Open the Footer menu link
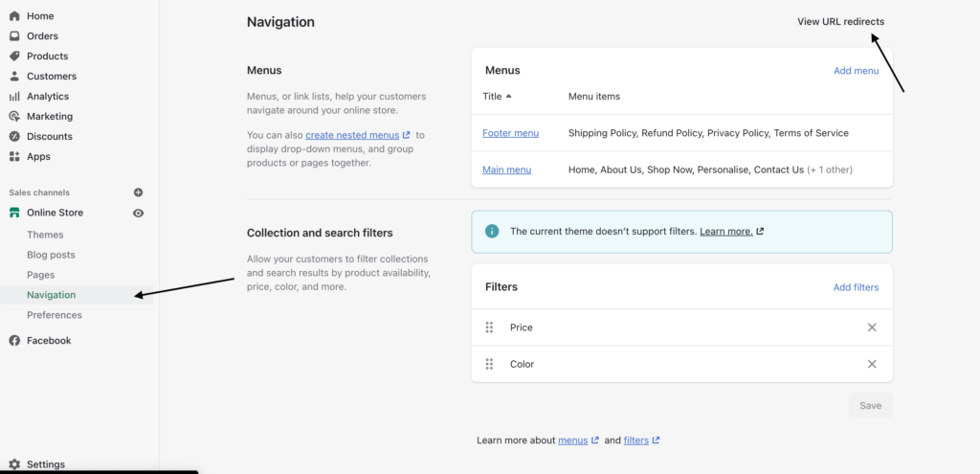The width and height of the screenshot is (980, 474). point(511,133)
